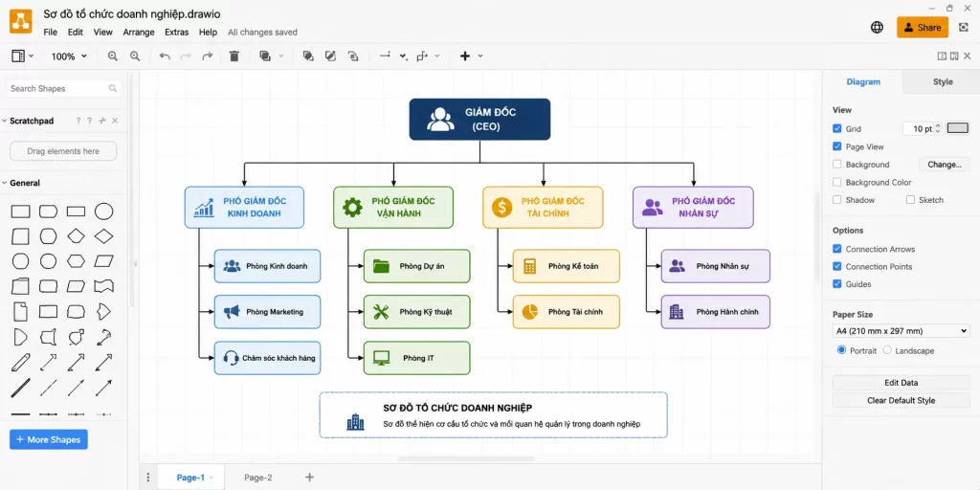Toggle the Page View checkbox

[837, 146]
